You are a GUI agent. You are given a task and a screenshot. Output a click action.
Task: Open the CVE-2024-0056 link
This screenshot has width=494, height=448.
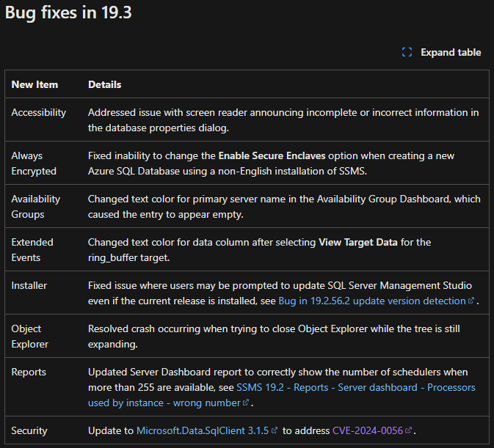367,430
